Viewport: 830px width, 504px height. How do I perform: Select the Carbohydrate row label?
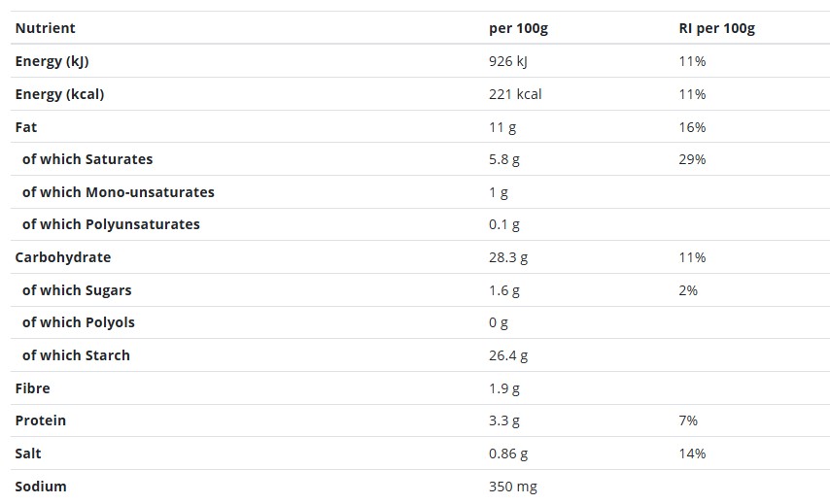(x=63, y=257)
